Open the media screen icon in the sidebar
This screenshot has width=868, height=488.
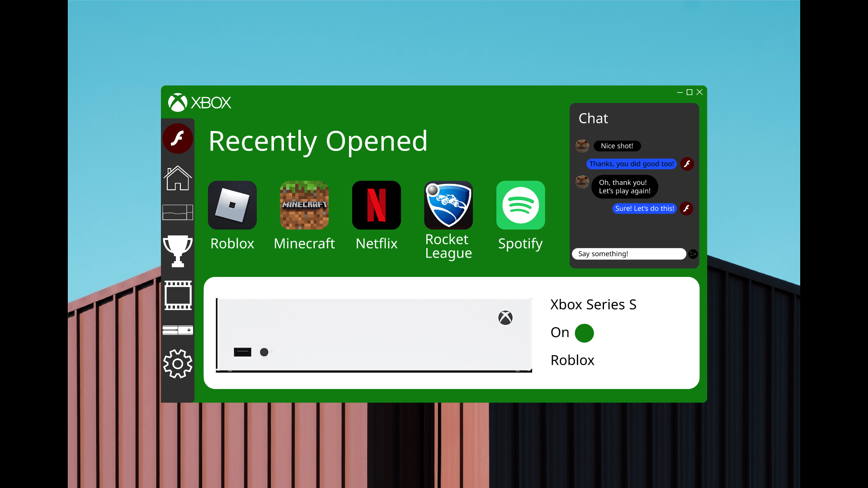pos(178,212)
